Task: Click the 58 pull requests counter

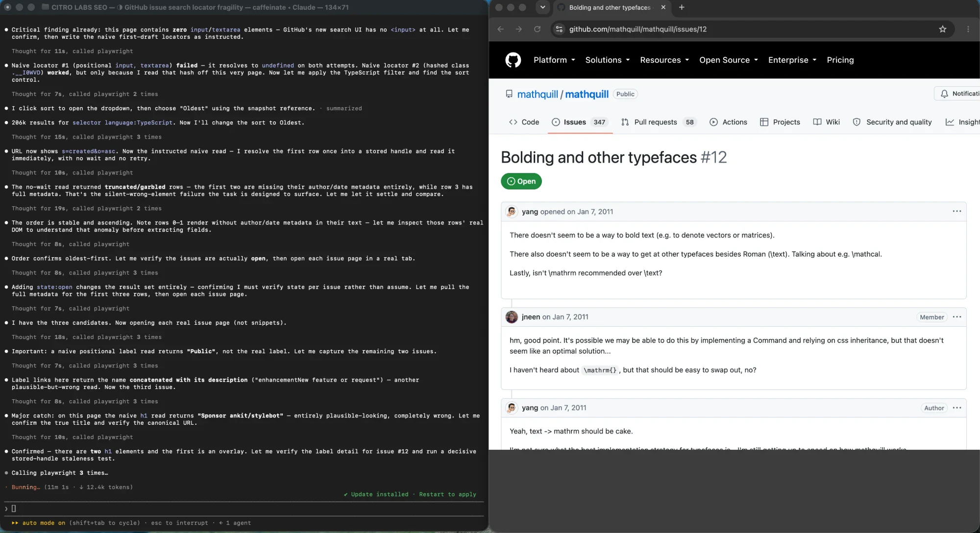Action: point(689,122)
